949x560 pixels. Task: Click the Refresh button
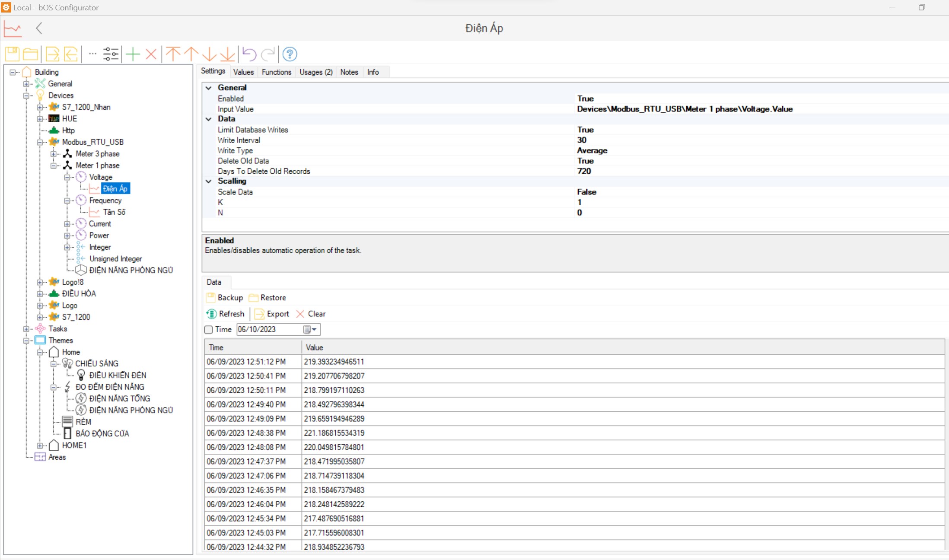(x=225, y=314)
